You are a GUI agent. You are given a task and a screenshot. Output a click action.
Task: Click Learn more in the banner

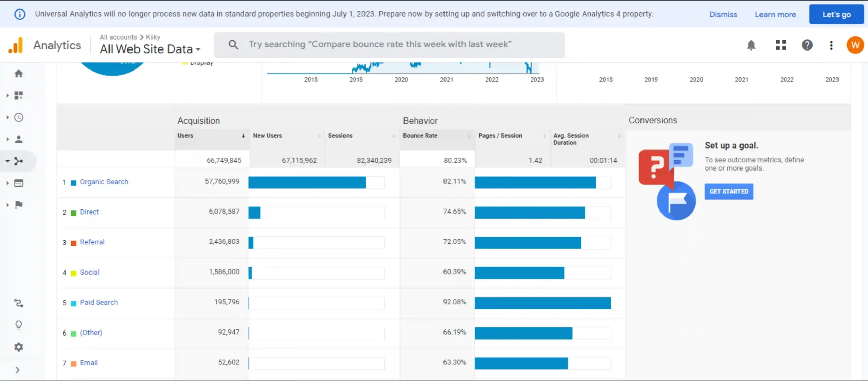[x=775, y=14]
